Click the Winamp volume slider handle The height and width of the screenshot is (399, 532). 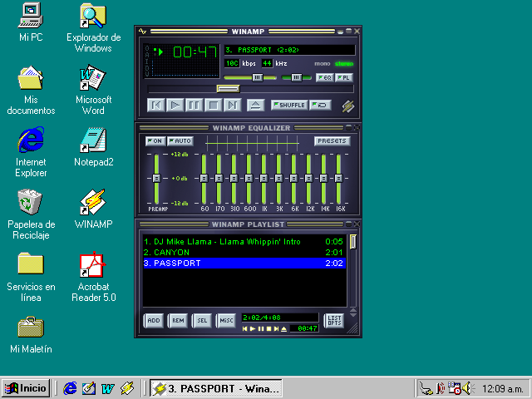(257, 77)
